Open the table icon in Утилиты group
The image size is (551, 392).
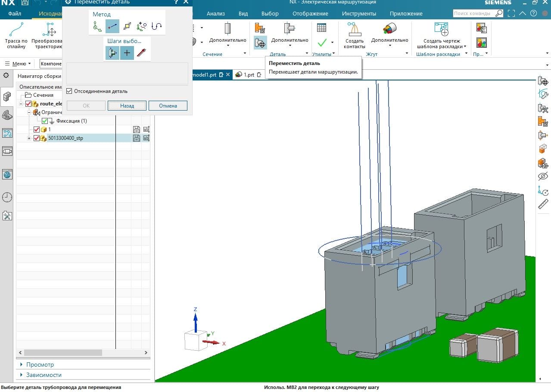321,28
